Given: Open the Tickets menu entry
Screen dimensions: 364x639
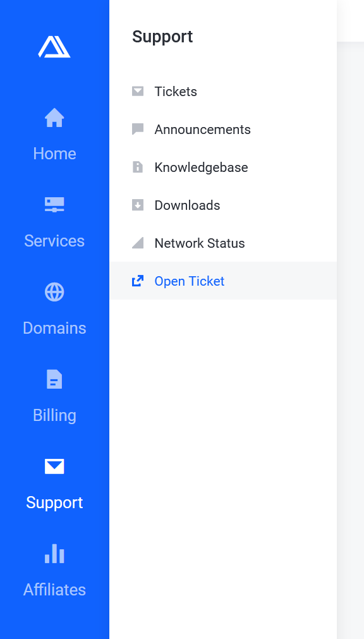Looking at the screenshot, I should 223,91.
